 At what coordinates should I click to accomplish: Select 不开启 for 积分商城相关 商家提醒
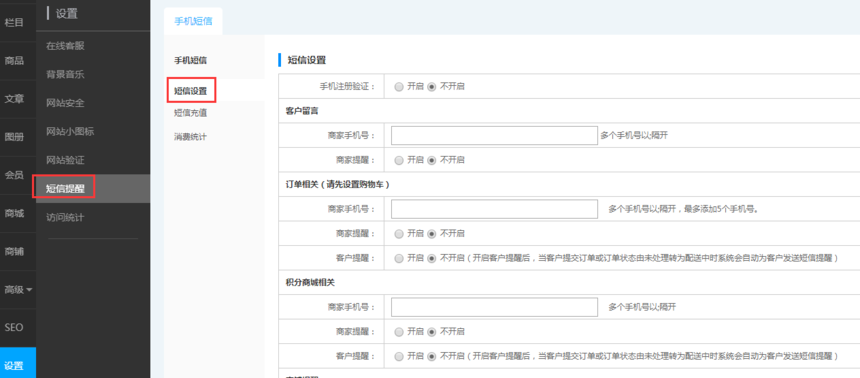(432, 332)
